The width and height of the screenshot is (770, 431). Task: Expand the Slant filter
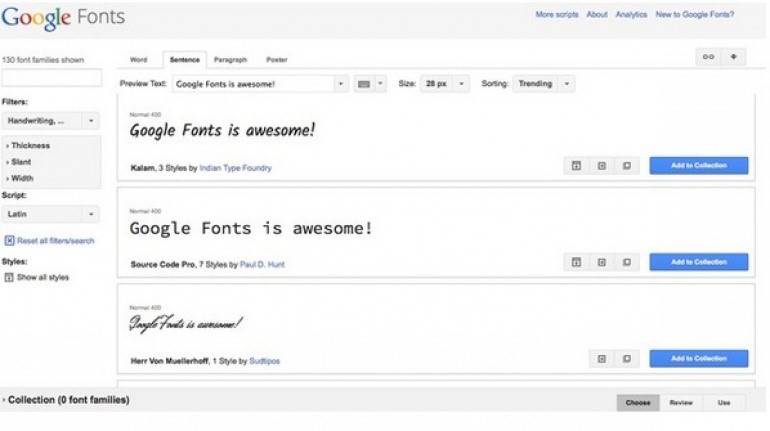[x=24, y=162]
